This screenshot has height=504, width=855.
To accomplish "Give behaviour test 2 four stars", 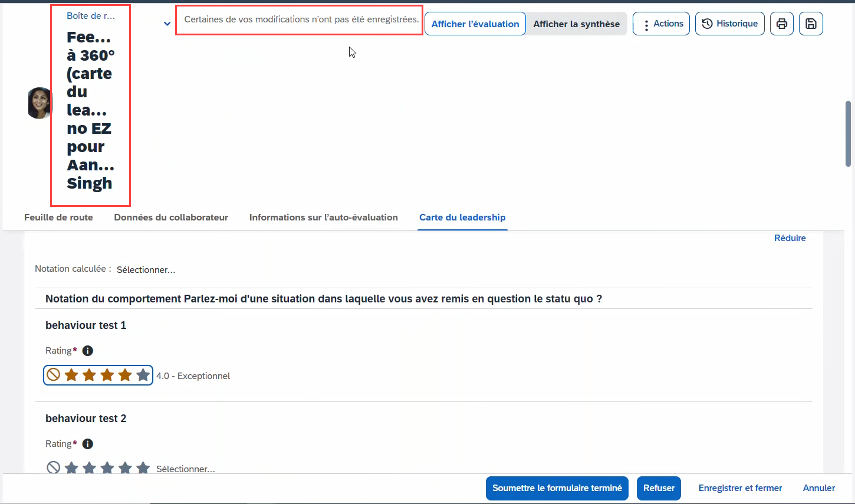I will click(x=125, y=468).
